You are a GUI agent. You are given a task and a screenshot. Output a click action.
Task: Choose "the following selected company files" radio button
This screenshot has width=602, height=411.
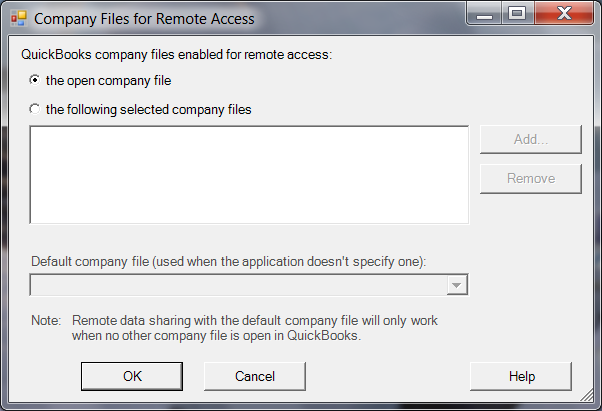click(36, 109)
